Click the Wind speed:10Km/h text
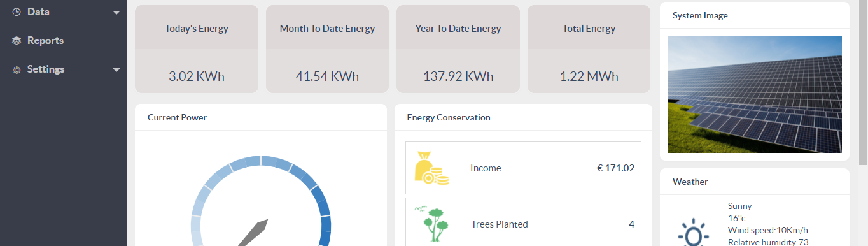This screenshot has height=246, width=868. click(768, 230)
